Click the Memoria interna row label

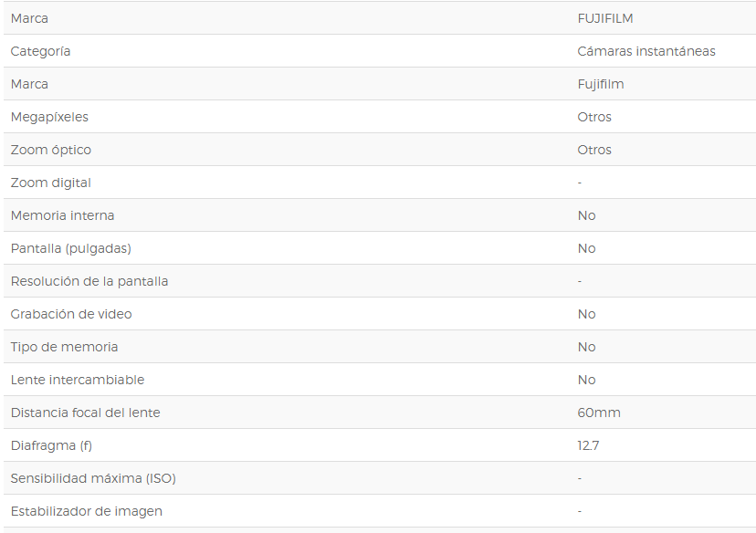[62, 215]
